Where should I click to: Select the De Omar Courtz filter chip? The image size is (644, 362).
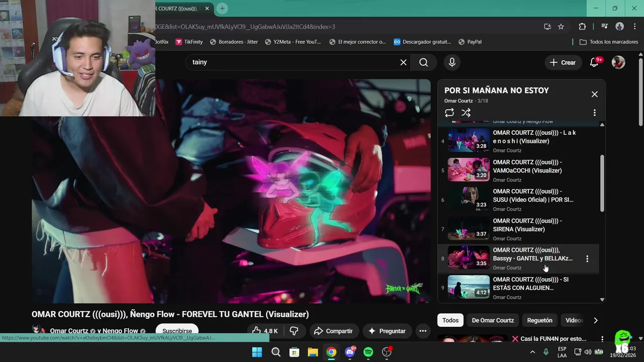click(x=493, y=320)
